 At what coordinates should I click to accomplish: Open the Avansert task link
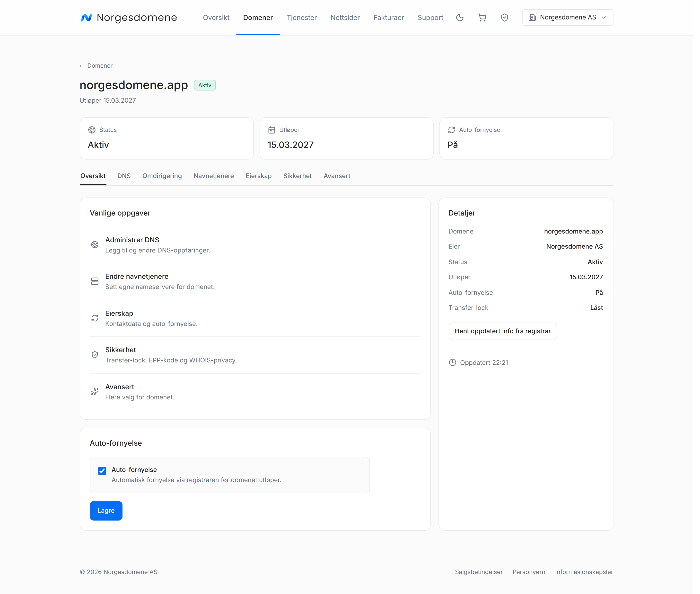(x=255, y=392)
